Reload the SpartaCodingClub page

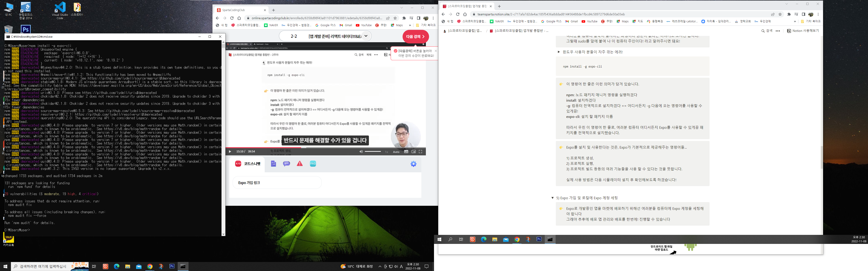[232, 18]
